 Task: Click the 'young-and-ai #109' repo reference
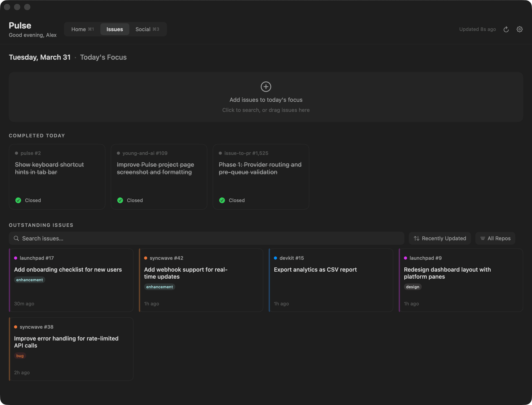click(x=145, y=153)
